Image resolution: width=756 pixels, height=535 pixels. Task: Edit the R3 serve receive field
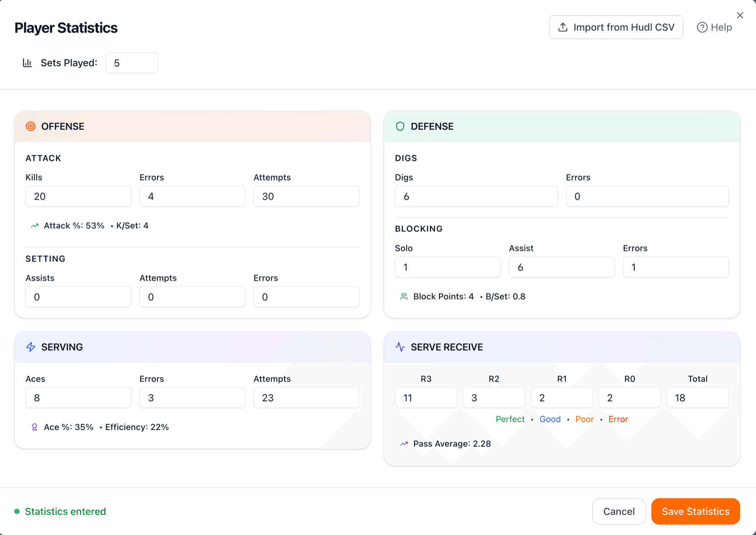pos(426,398)
